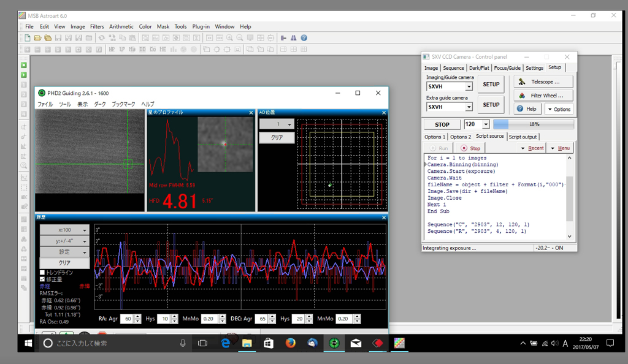Click the PHD2 Guiding taskbar icon
Viewport: 628px width, 364px height.
pos(334,343)
